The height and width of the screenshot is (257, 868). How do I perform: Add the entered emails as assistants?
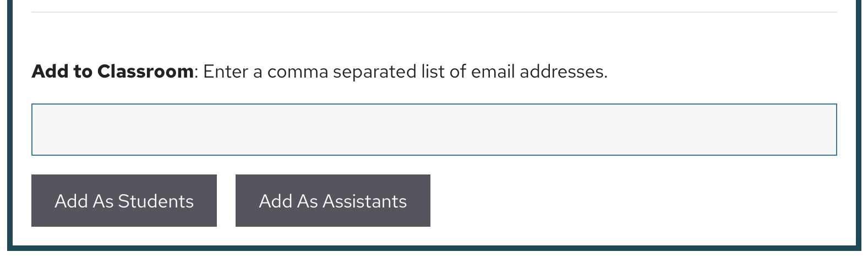tap(332, 201)
